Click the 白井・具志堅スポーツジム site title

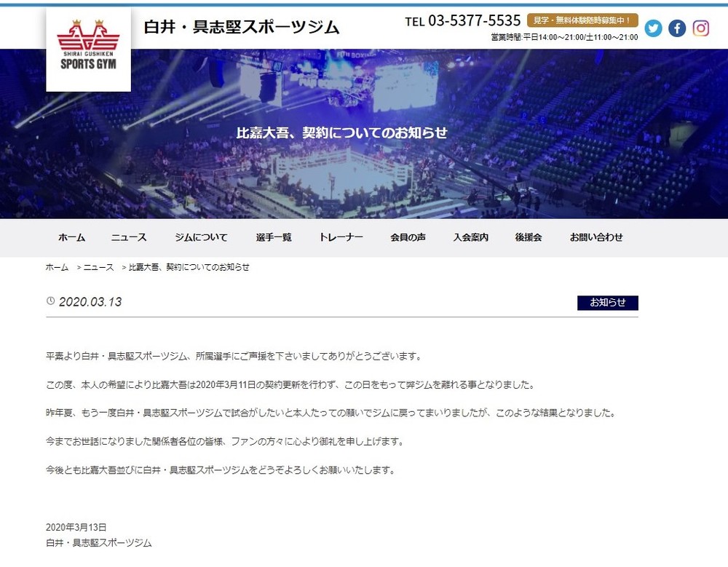click(242, 27)
